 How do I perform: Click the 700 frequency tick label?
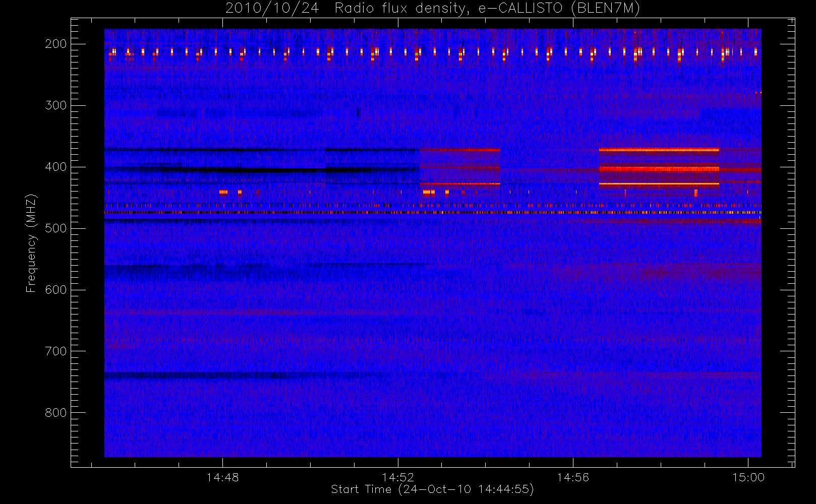click(x=55, y=351)
